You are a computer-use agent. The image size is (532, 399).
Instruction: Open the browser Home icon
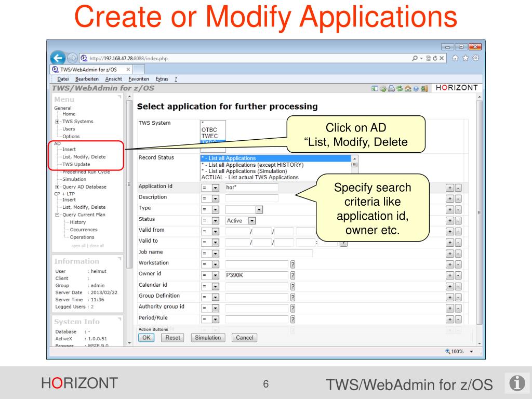[x=455, y=58]
